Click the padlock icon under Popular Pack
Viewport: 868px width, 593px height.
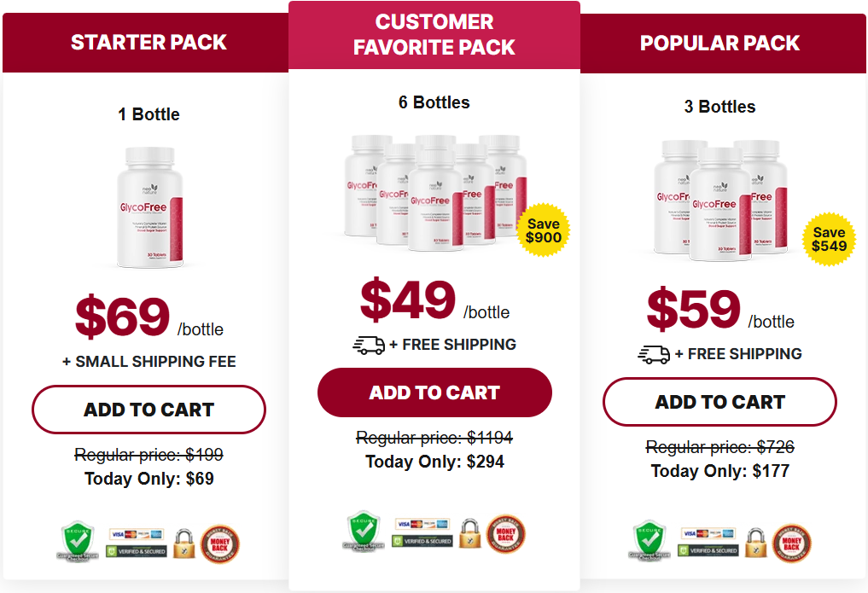(755, 542)
